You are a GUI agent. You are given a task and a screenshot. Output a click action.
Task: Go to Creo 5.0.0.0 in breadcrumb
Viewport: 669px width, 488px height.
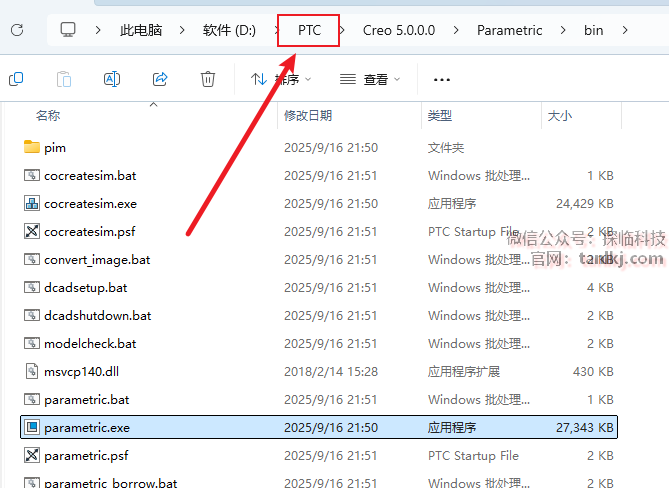[x=399, y=30]
